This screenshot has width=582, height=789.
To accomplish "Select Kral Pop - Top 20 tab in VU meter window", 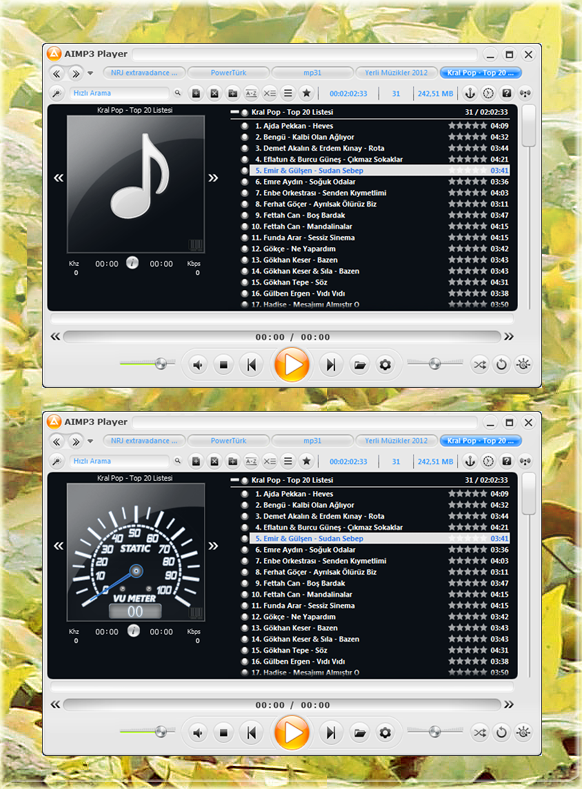I will click(480, 441).
